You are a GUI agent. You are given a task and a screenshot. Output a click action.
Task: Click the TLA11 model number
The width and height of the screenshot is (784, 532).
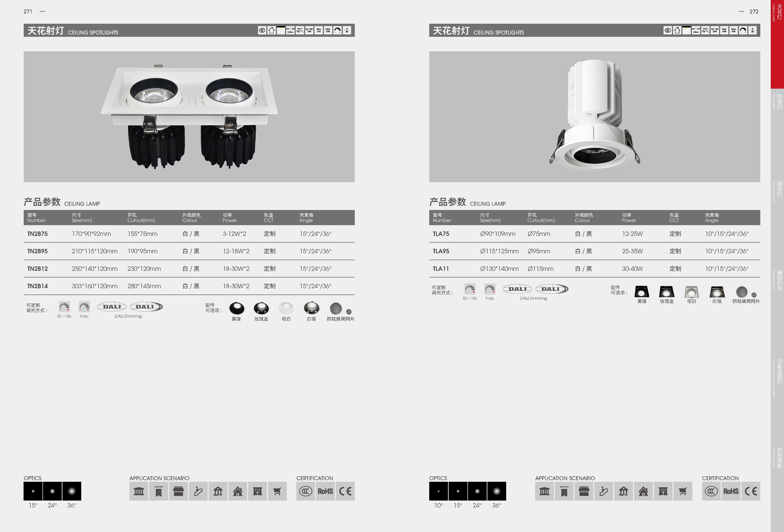pos(441,269)
